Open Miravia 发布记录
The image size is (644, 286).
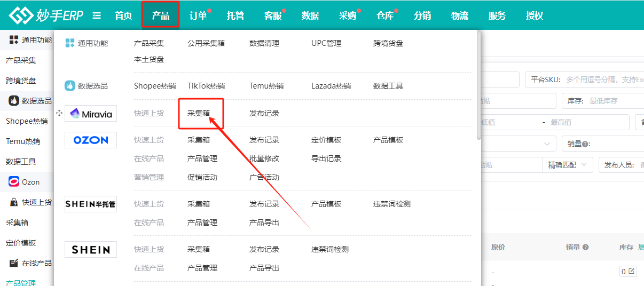coord(264,113)
